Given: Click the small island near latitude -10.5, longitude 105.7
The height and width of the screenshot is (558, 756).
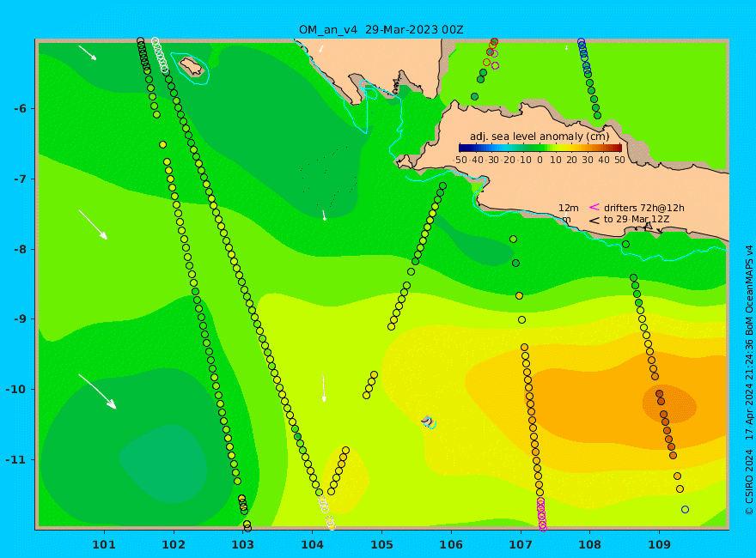Looking at the screenshot, I should tap(428, 422).
